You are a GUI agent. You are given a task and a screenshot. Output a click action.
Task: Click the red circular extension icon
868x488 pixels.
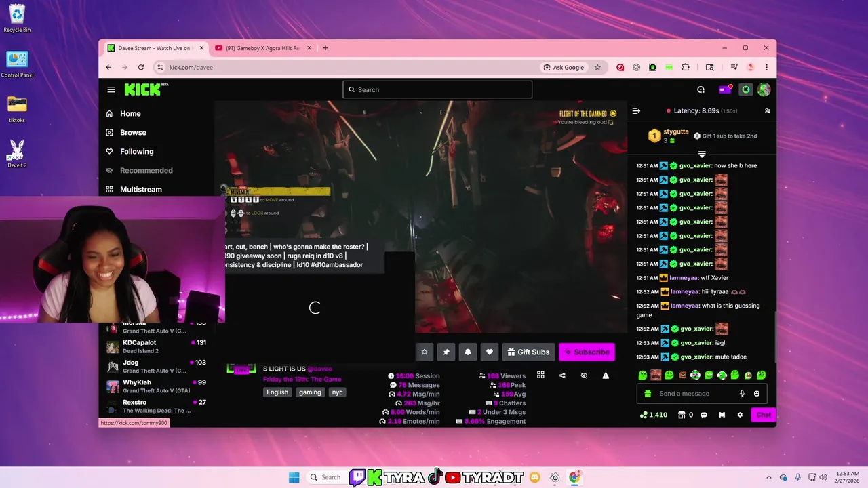620,67
